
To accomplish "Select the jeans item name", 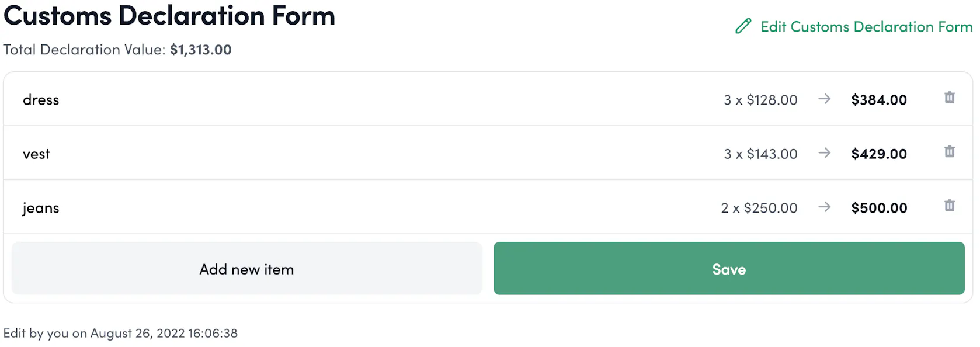I will click(41, 209).
